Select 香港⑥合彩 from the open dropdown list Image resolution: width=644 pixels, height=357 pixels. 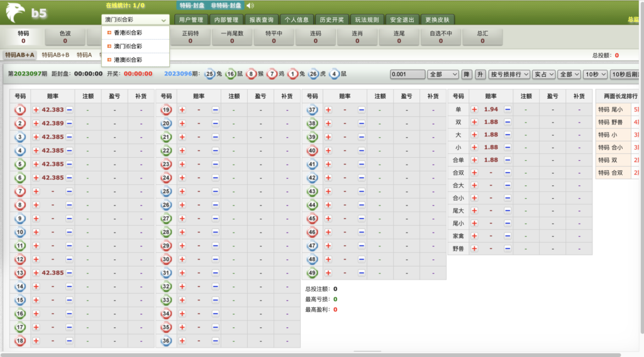128,33
